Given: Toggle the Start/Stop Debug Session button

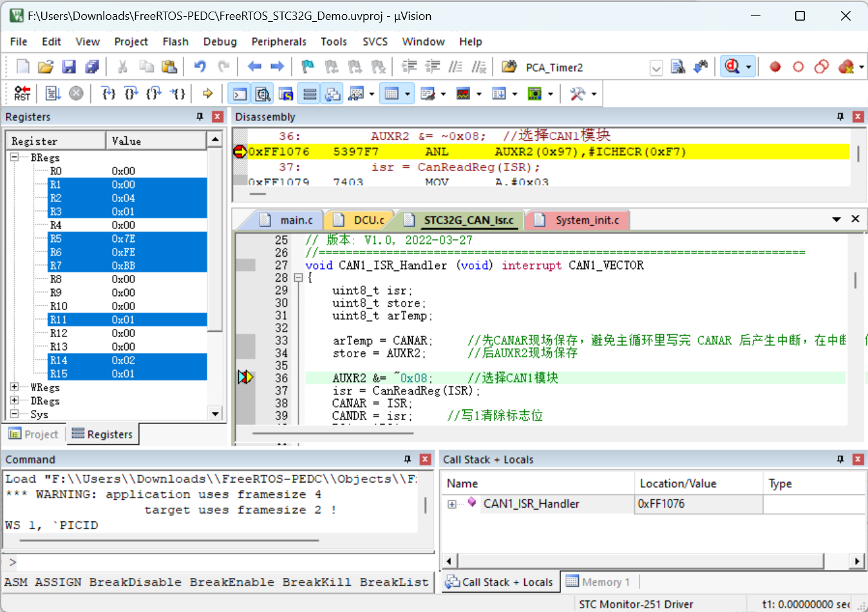Looking at the screenshot, I should [732, 67].
